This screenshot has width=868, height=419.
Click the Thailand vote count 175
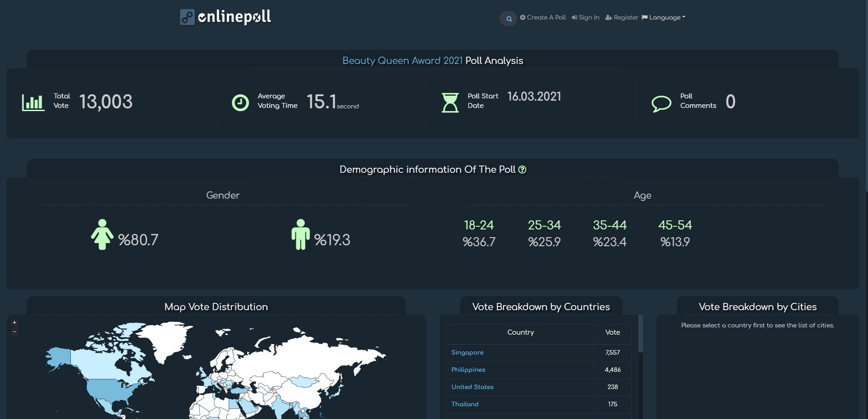[613, 404]
